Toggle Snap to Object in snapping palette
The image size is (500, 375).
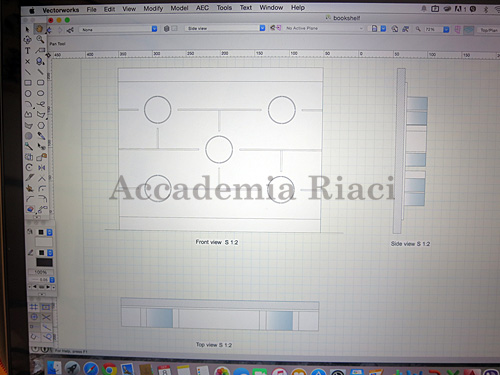tap(46, 307)
